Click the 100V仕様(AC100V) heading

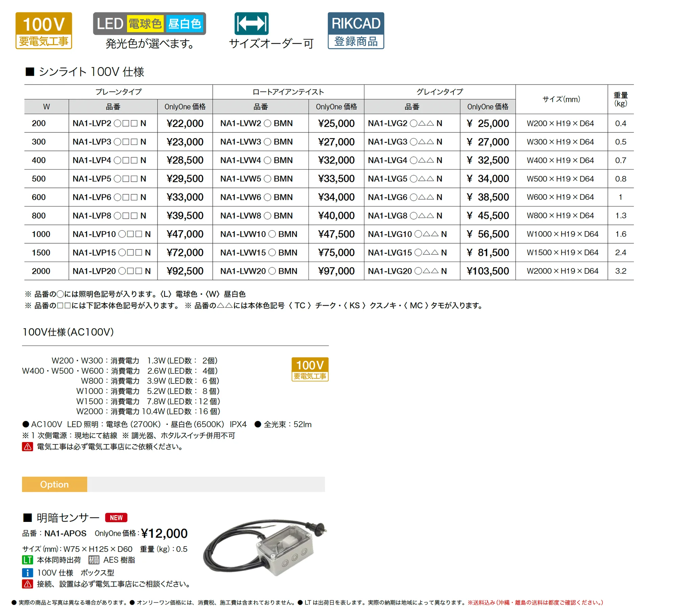68,332
